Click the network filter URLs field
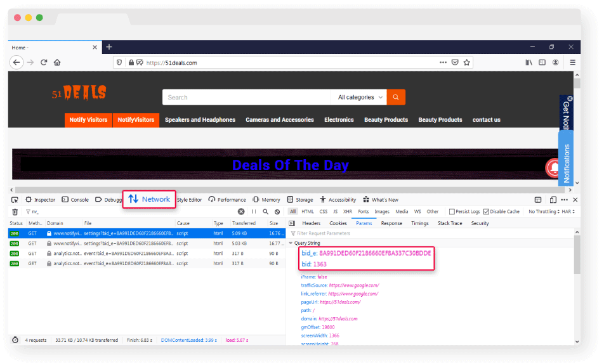The image size is (604, 364). [x=131, y=211]
